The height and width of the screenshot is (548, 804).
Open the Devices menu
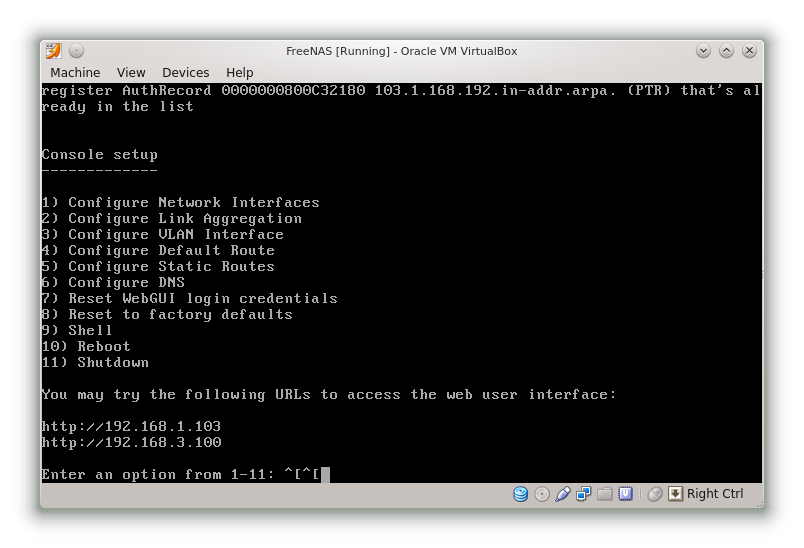pos(186,72)
